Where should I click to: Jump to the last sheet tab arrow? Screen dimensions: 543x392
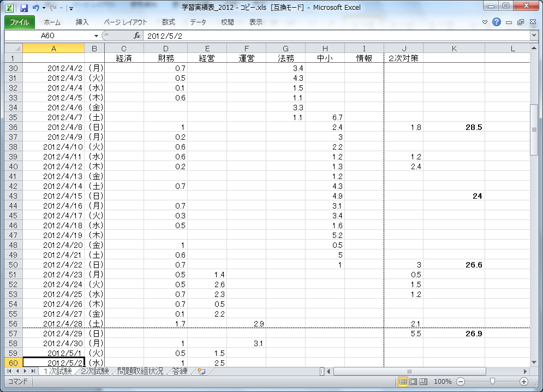[x=34, y=371]
